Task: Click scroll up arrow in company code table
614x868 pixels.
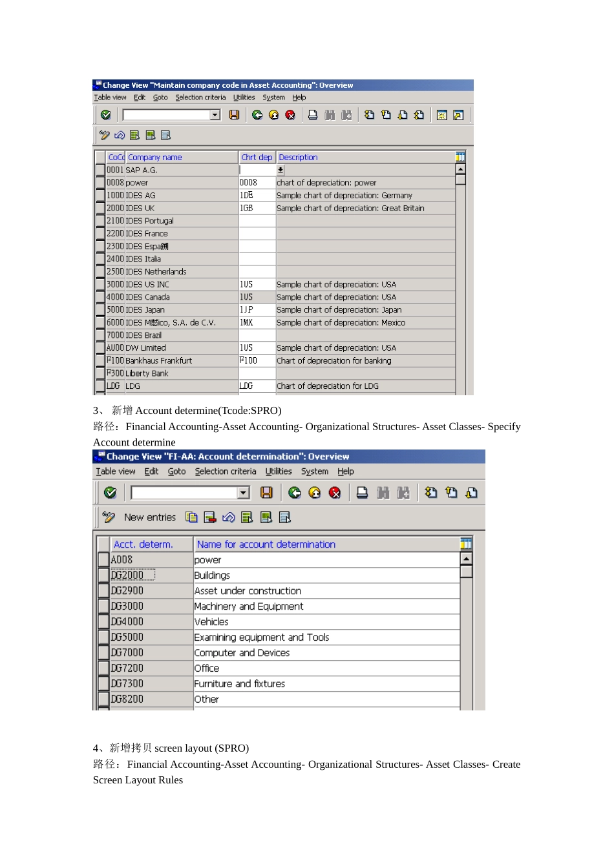Action: (x=460, y=169)
